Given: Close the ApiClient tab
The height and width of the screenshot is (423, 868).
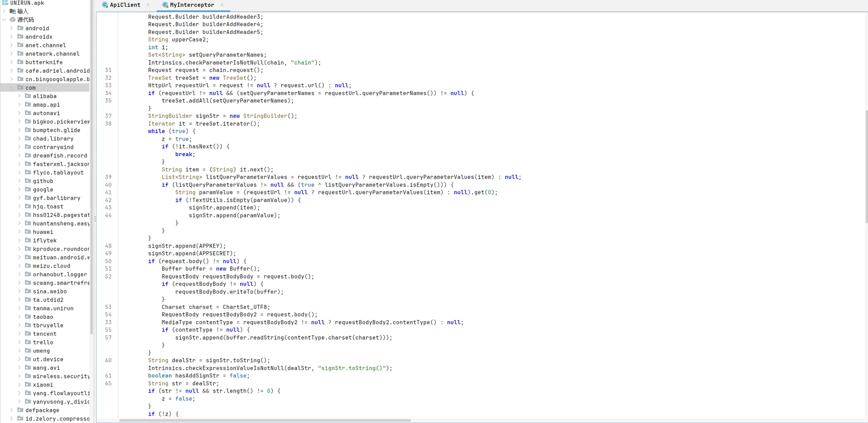Looking at the screenshot, I should 148,5.
